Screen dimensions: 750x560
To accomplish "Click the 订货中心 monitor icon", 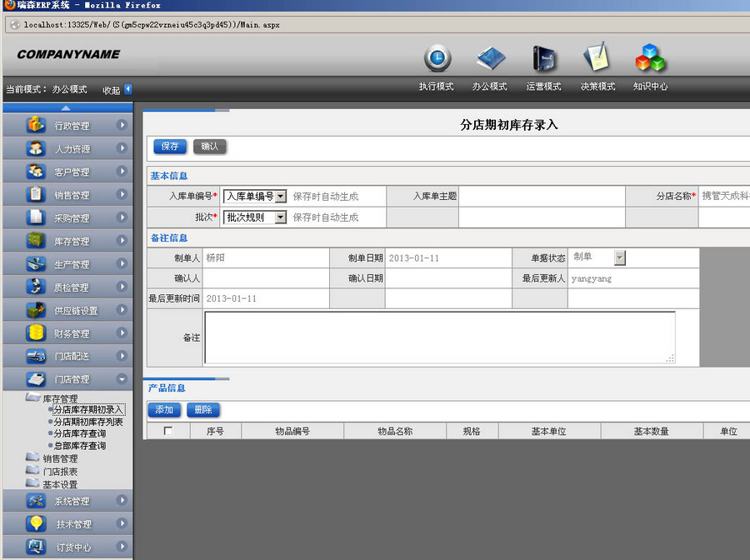I will click(x=36, y=547).
